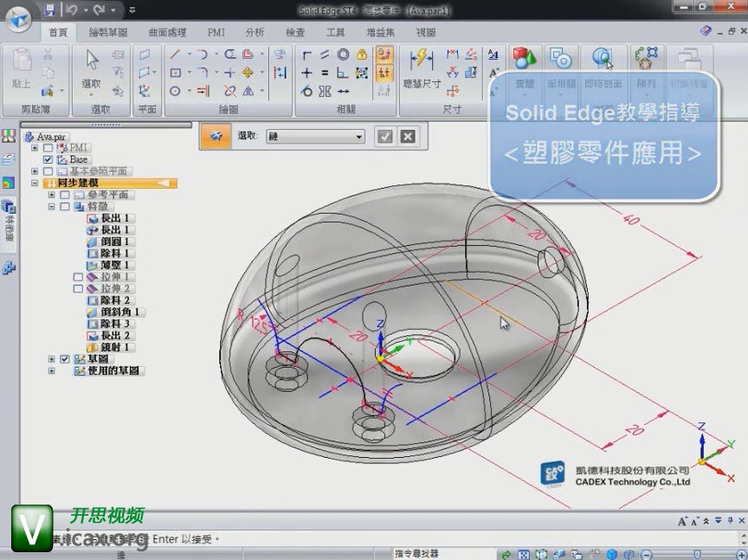Switch to the 曲面處理 ribbon tab
This screenshot has width=748, height=560.
click(x=168, y=33)
